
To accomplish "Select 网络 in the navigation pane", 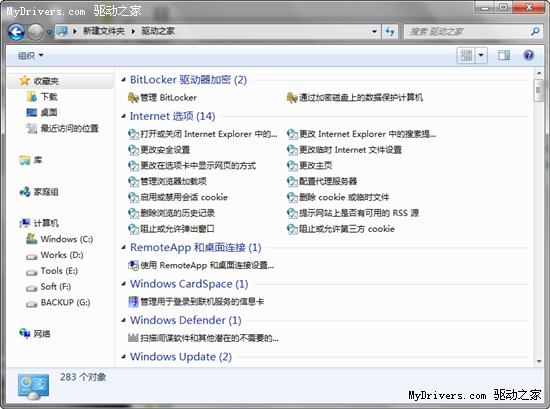I will coord(35,333).
